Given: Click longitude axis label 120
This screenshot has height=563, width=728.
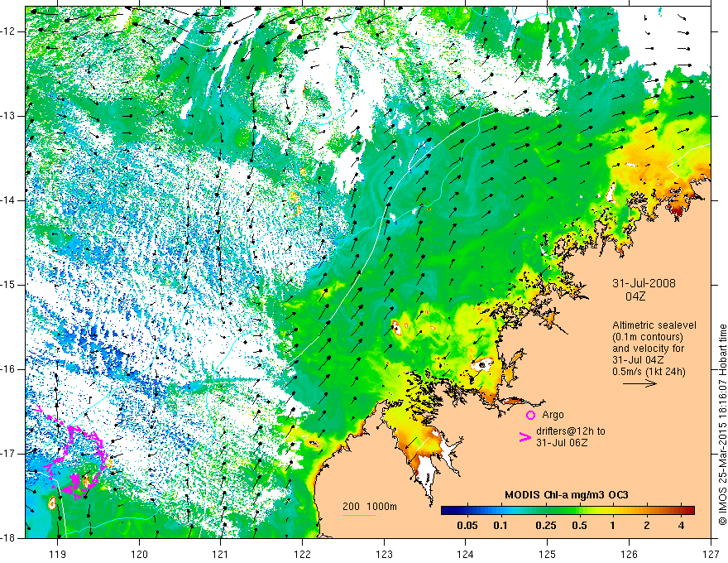Looking at the screenshot, I should (x=139, y=554).
